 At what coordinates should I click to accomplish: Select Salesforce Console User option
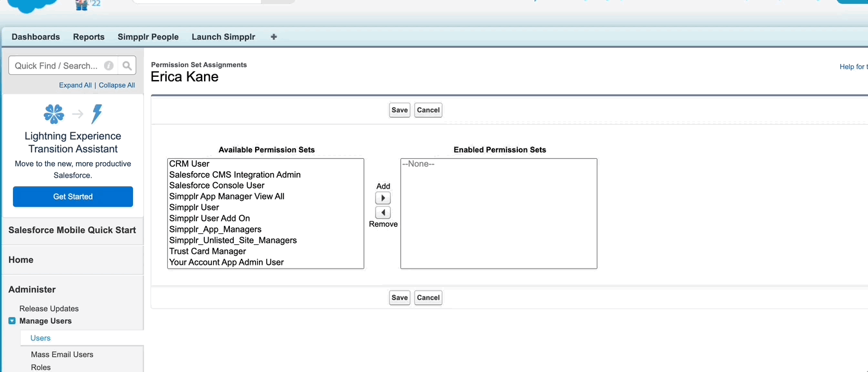point(265,186)
